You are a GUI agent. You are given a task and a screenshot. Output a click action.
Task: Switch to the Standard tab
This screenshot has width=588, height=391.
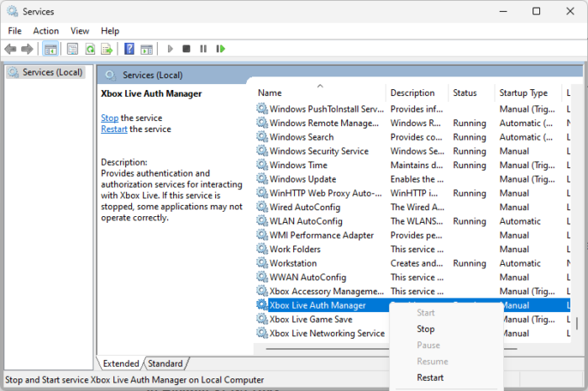165,363
